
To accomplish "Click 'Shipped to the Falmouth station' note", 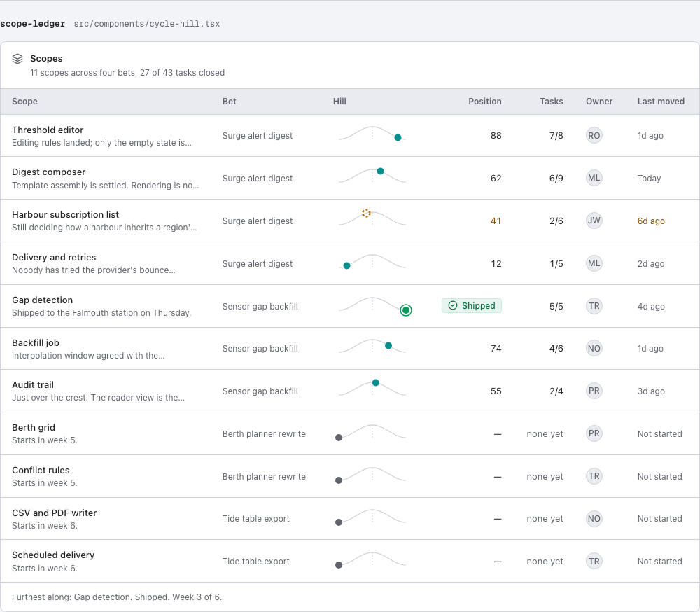I will pos(101,313).
